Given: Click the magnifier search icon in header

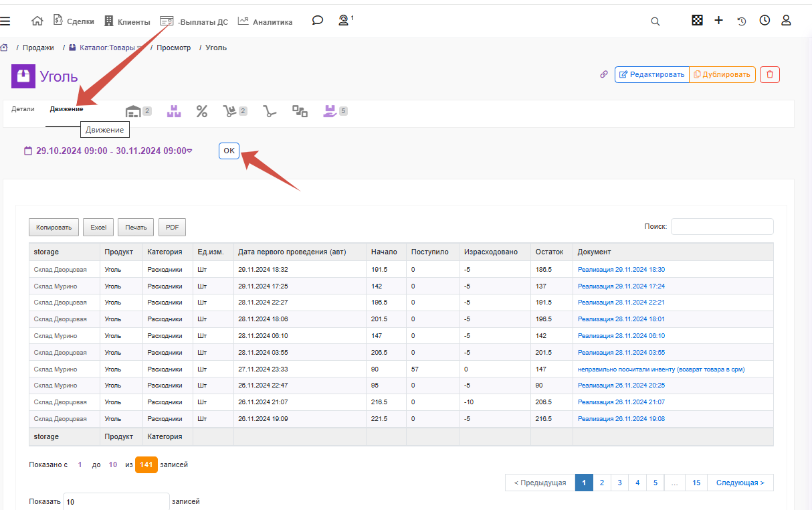Looking at the screenshot, I should click(x=655, y=21).
